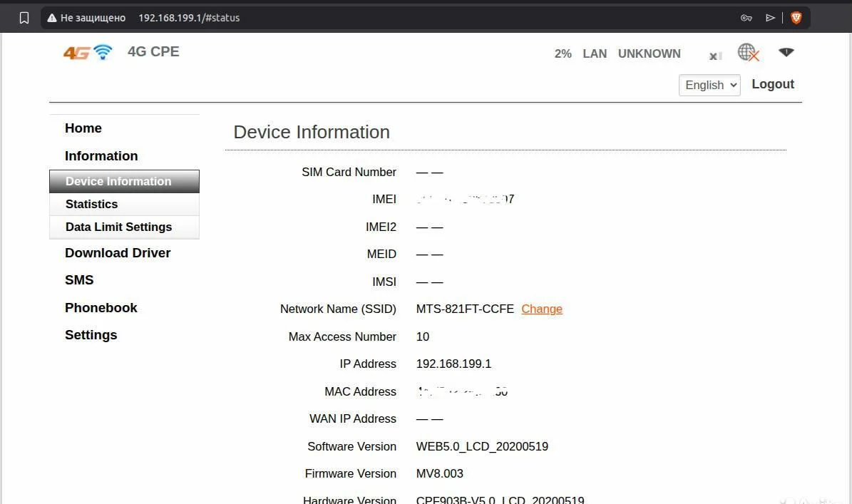Open Brave Shields lion icon
This screenshot has height=504, width=852.
click(796, 18)
